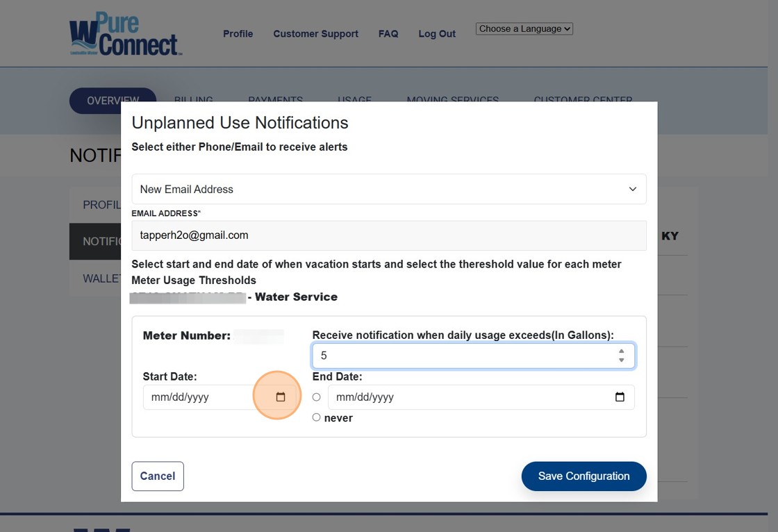Open Customer Support page
The height and width of the screenshot is (532, 778).
315,34
